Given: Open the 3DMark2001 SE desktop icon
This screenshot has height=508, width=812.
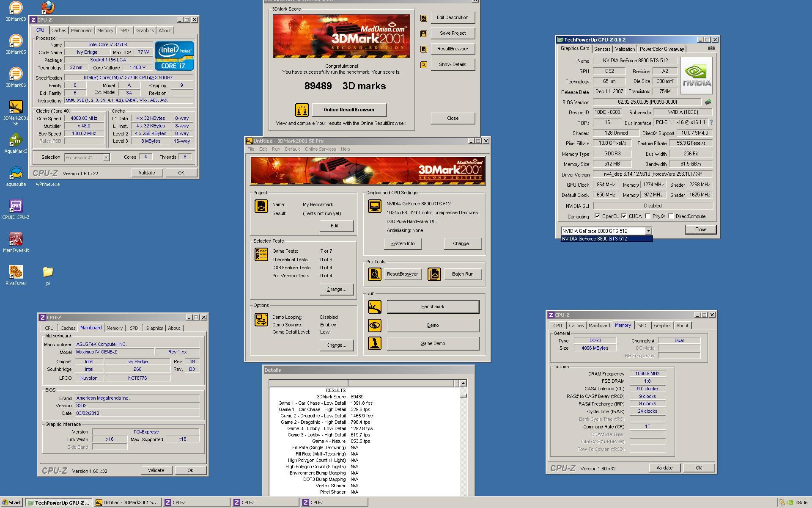Looking at the screenshot, I should 16,113.
